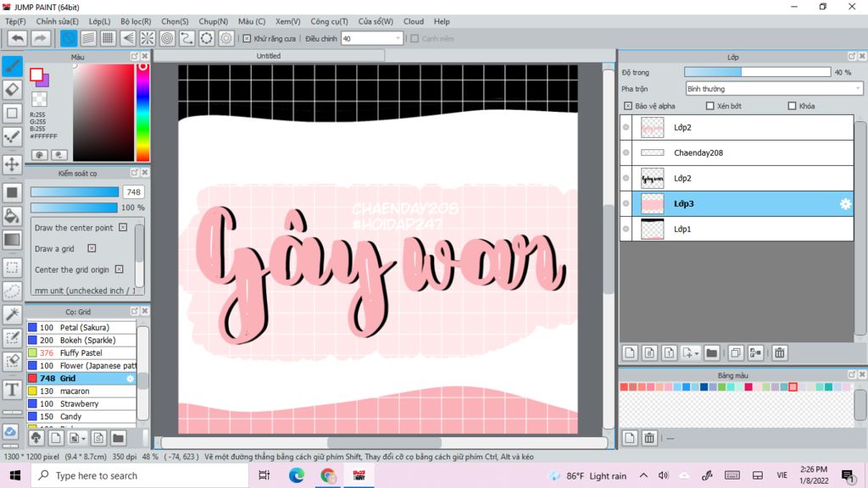Select the Brush tool
Image resolution: width=868 pixels, height=488 pixels.
[x=12, y=66]
